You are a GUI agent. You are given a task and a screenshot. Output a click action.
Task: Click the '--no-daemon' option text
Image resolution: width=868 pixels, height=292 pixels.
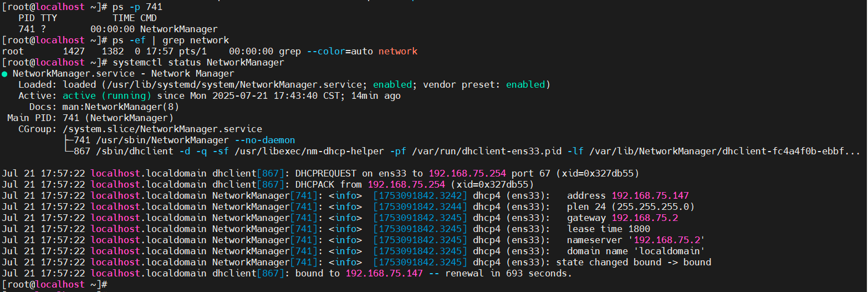[x=265, y=140]
